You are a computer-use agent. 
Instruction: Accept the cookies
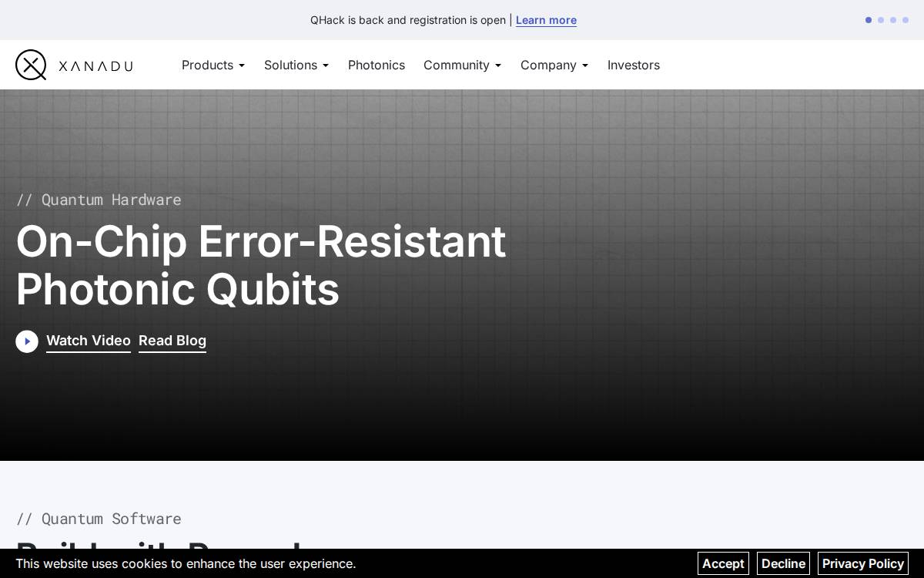pos(723,563)
